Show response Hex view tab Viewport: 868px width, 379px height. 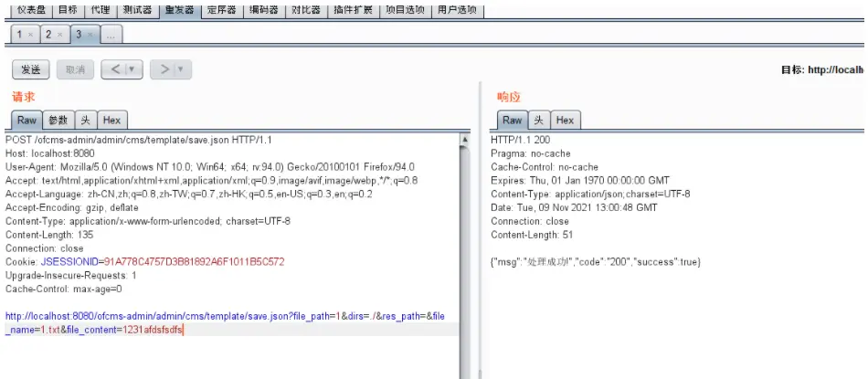point(566,120)
